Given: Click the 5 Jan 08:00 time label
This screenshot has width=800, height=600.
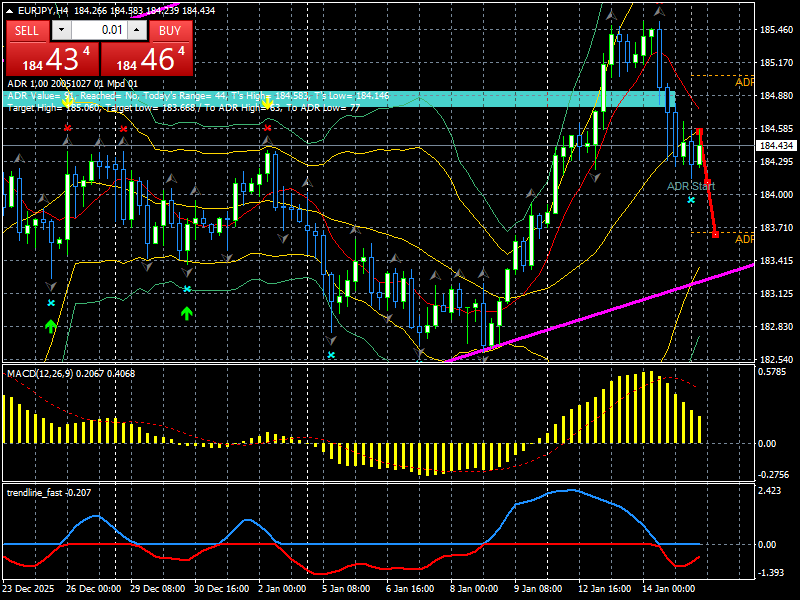Looking at the screenshot, I should point(346,588).
